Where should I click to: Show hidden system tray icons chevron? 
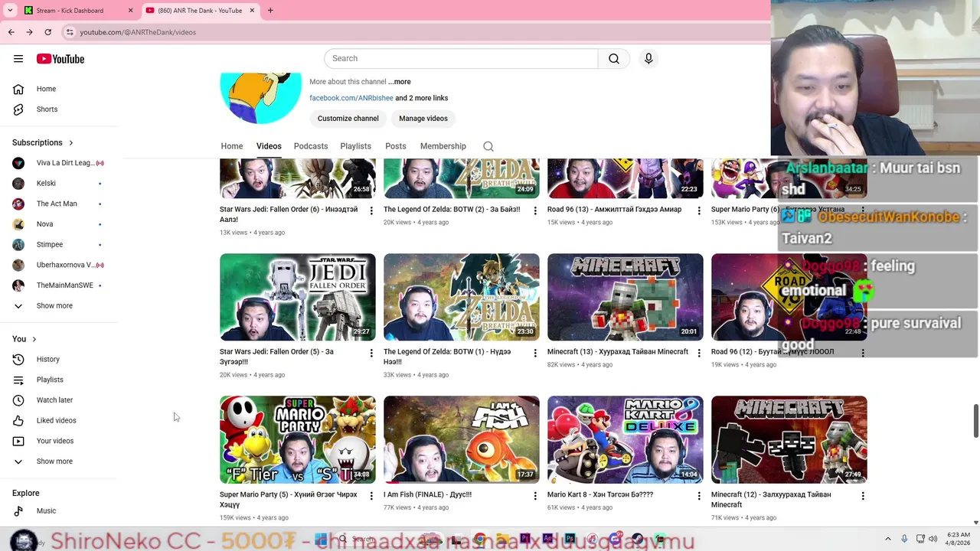(888, 539)
